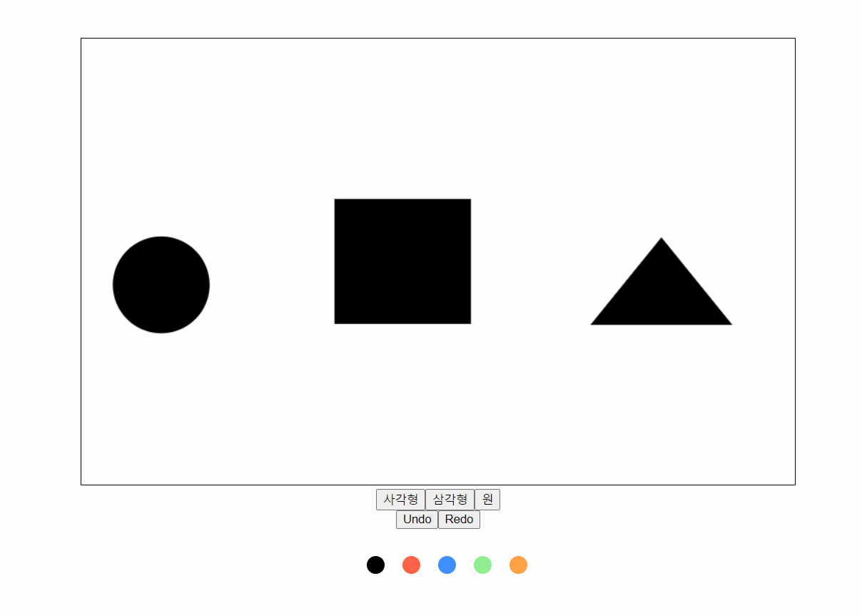Click the 삼각형 (triangle) button
Screen dimensions: 862x616
450,500
